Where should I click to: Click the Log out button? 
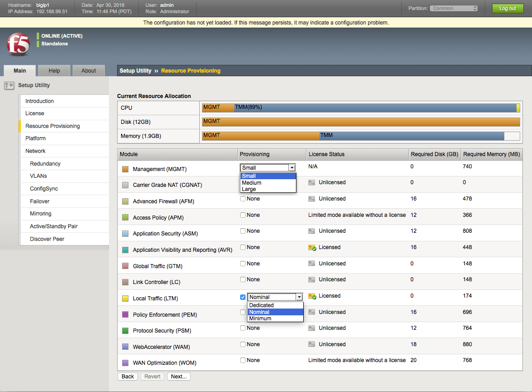(507, 9)
